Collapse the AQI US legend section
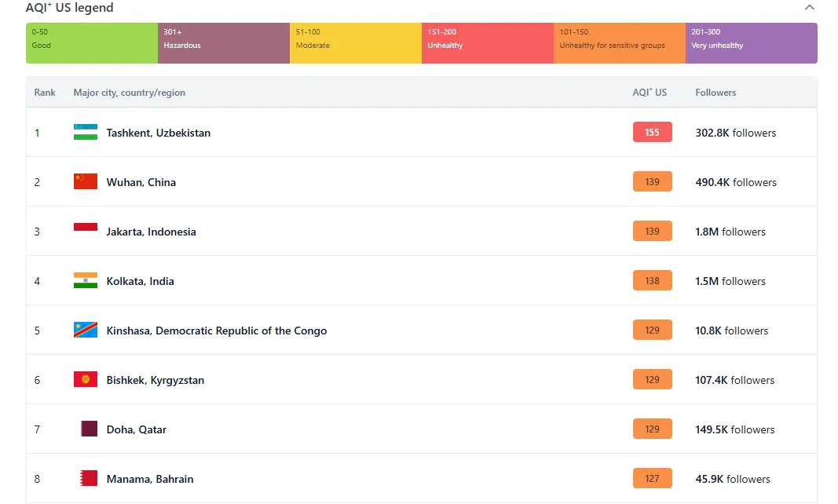838x504 pixels. pyautogui.click(x=810, y=8)
